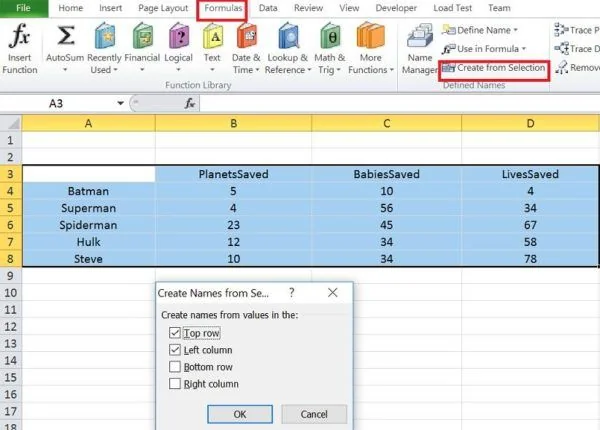
Task: Select the Hulk cell
Action: coord(88,242)
